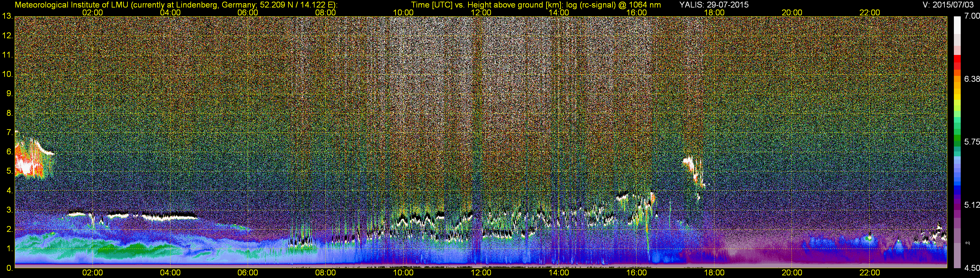Click the 6.38 colorbar value
980x278 pixels.
(972, 79)
